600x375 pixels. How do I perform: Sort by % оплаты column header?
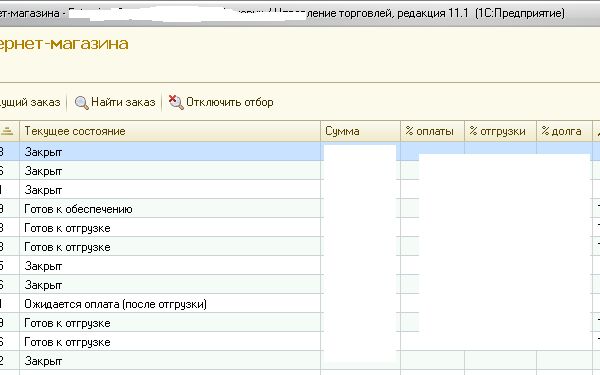[x=432, y=131]
